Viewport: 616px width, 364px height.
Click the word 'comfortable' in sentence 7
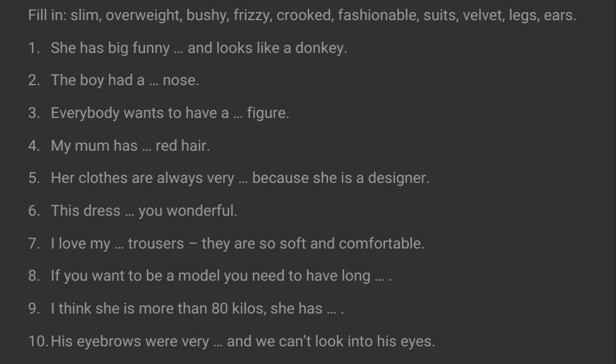click(381, 244)
